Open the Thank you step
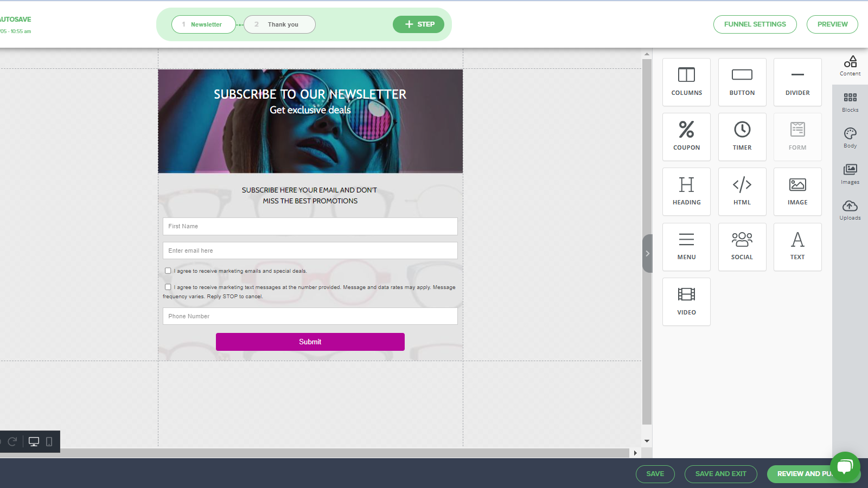The height and width of the screenshot is (488, 868). [279, 24]
